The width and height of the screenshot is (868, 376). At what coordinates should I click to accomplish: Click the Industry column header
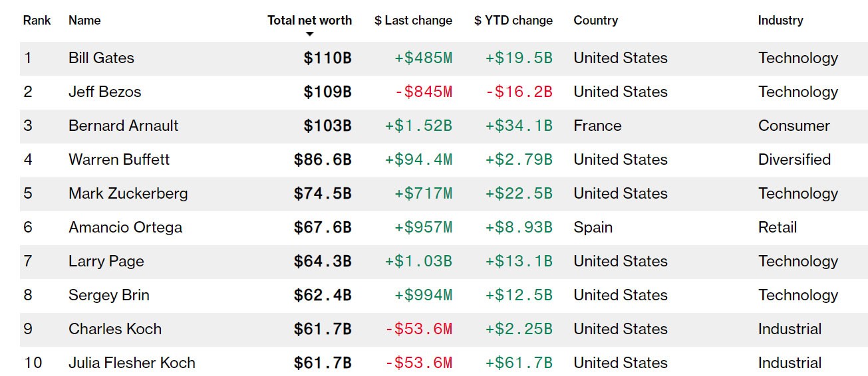pyautogui.click(x=780, y=21)
